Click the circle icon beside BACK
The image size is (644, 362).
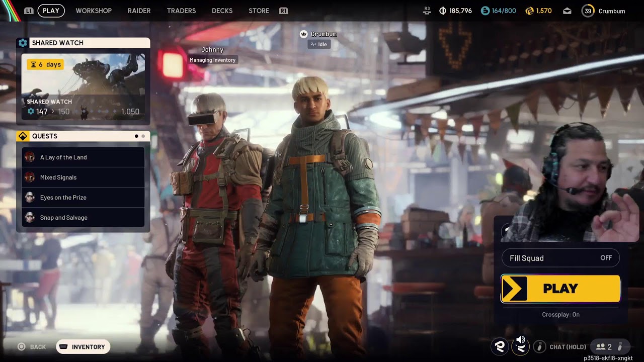pyautogui.click(x=21, y=347)
